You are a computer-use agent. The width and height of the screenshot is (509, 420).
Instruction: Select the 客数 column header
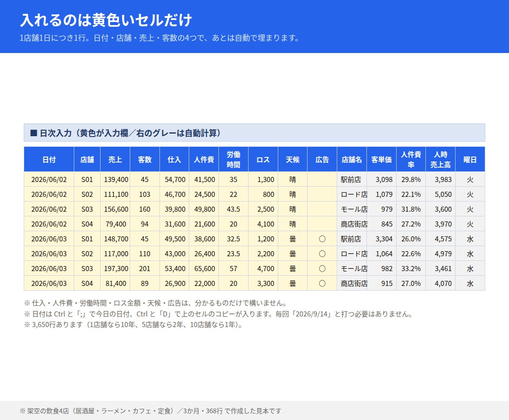click(x=145, y=160)
